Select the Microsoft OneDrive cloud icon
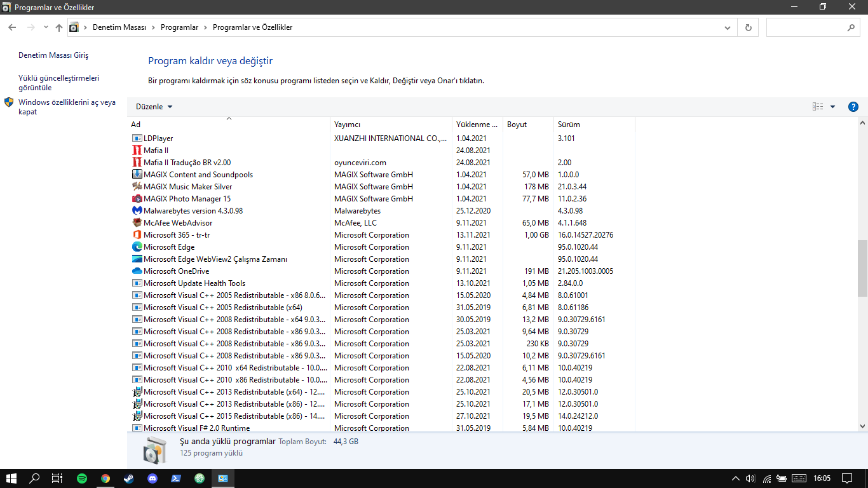This screenshot has width=868, height=488. 137,271
